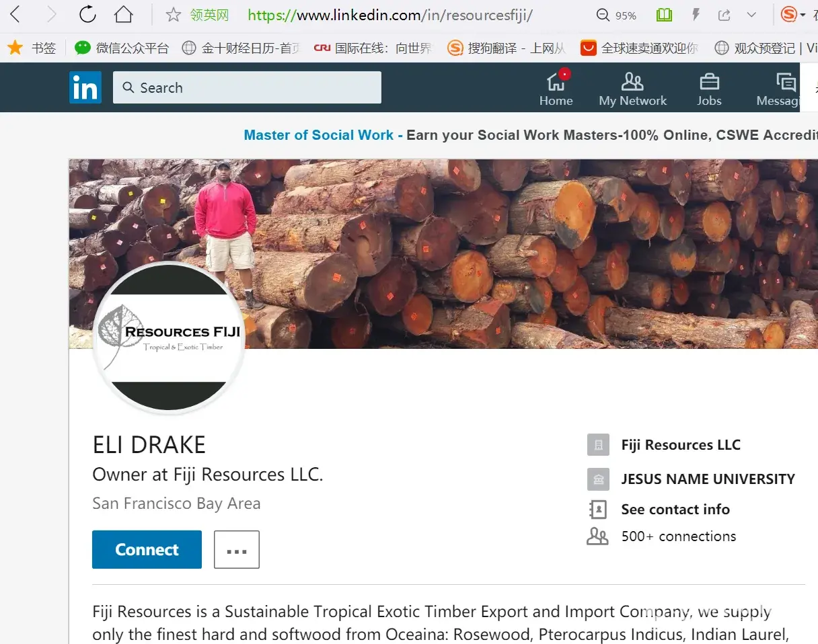The height and width of the screenshot is (644, 818).
Task: Click the contact info address book icon
Action: click(x=598, y=510)
